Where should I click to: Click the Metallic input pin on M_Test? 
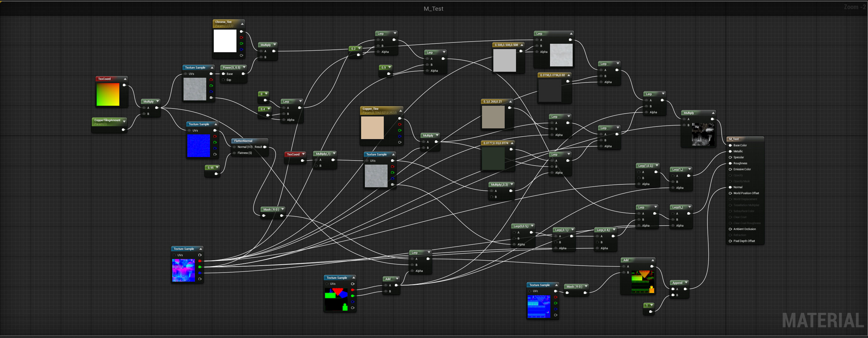pos(730,151)
